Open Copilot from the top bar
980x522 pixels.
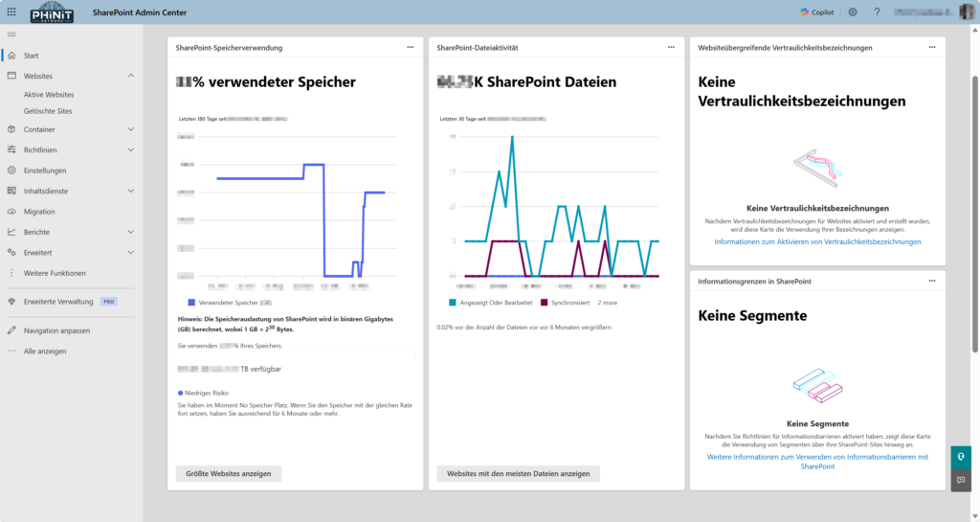coord(816,11)
